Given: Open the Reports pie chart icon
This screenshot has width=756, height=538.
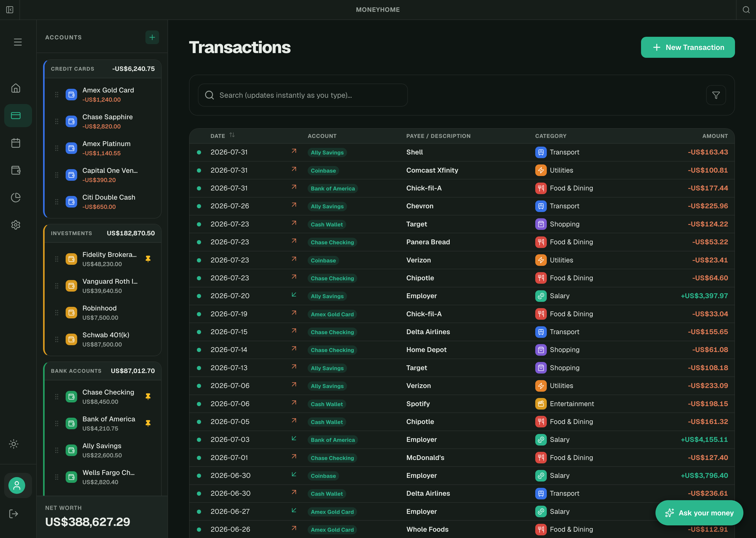Looking at the screenshot, I should click(16, 198).
